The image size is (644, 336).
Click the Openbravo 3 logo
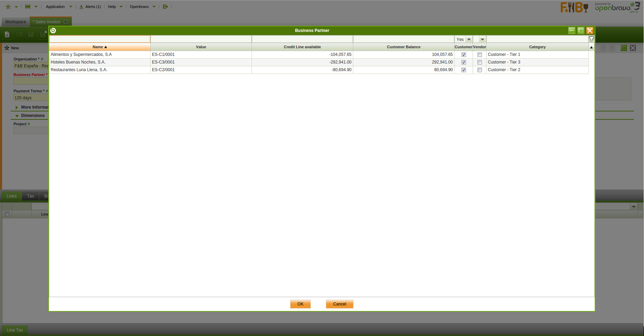[617, 7]
